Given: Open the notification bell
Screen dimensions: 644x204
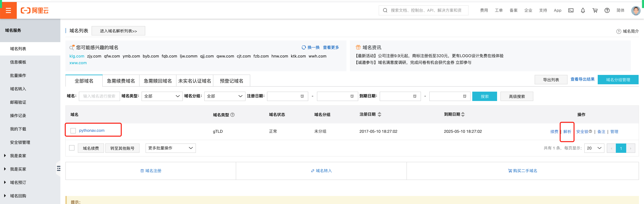Looking at the screenshot, I should pos(583,11).
